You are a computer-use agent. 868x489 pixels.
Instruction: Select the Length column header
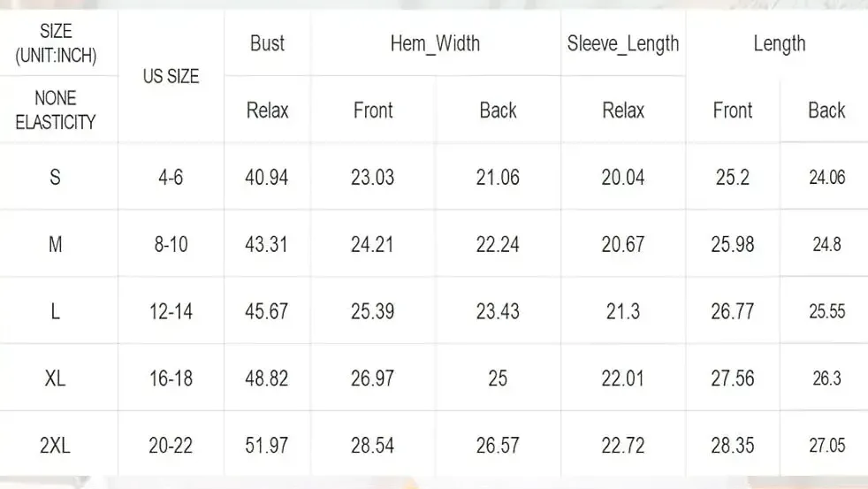(779, 43)
